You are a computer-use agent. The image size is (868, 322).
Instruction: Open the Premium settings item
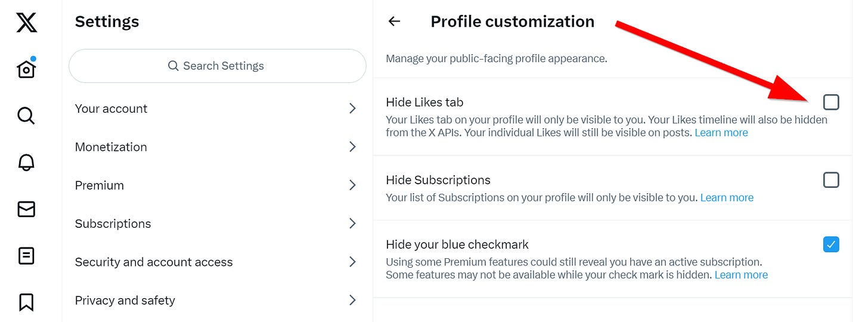[x=217, y=185]
